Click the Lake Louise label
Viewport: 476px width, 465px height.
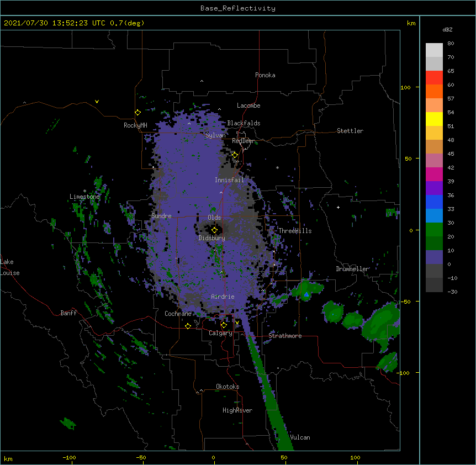tap(10, 267)
